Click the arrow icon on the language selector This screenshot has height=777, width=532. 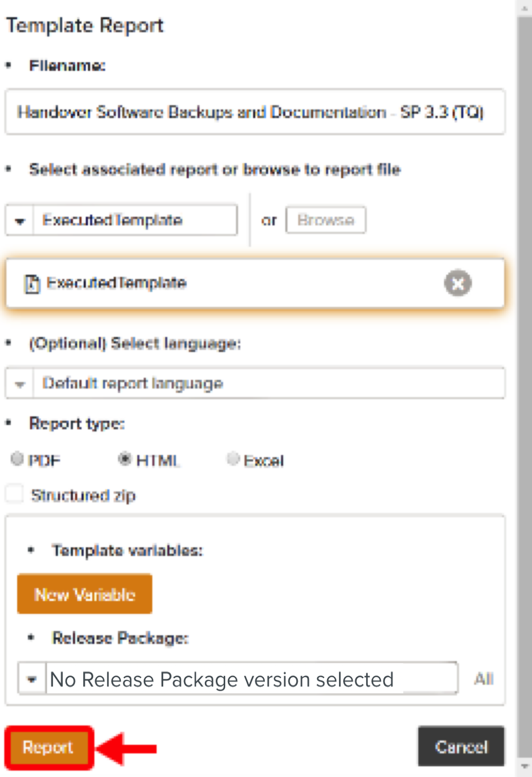[x=19, y=383]
